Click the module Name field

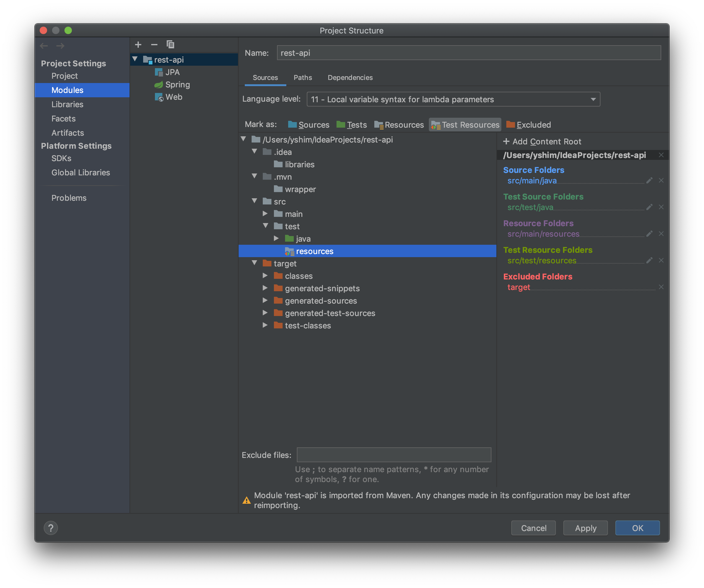469,53
